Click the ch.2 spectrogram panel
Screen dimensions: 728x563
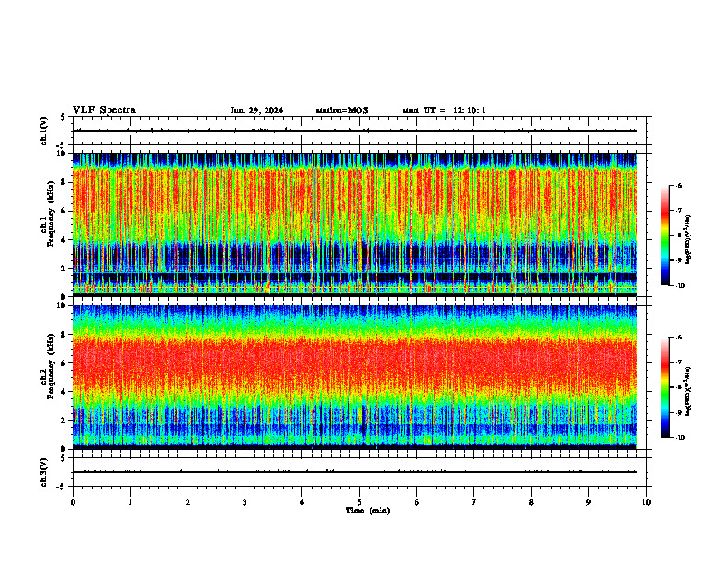click(354, 377)
